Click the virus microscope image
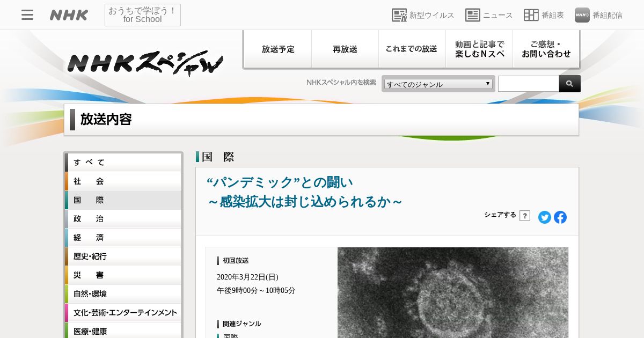Viewport: 644px width, 338px height. coord(453,292)
